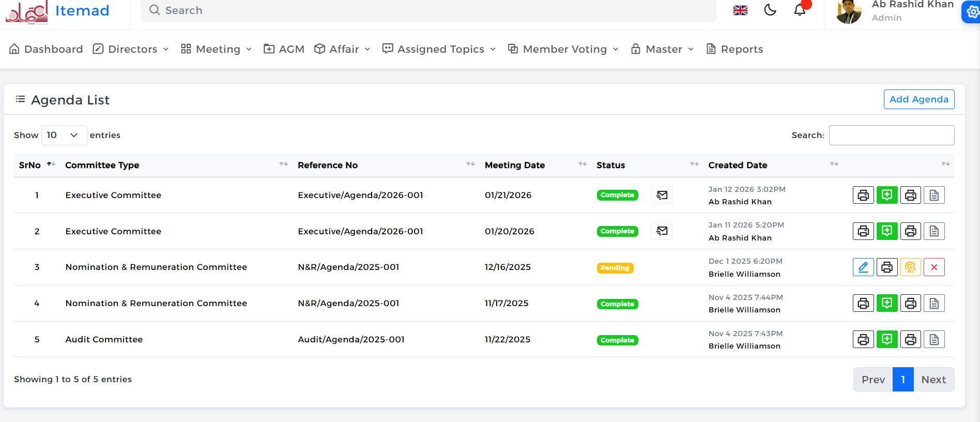Click the table Search input field
Screen dimensions: 980x422
891,135
